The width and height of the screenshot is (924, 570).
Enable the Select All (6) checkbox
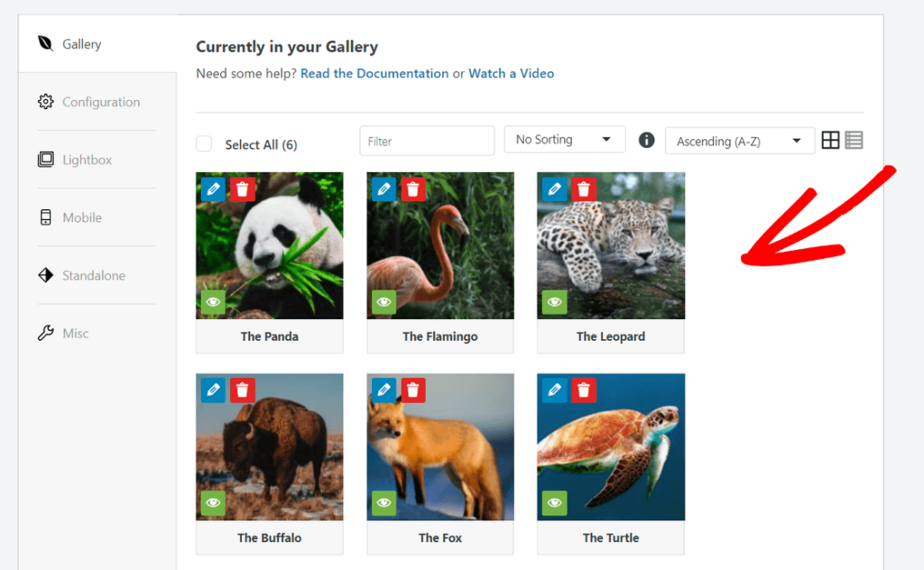click(x=203, y=144)
